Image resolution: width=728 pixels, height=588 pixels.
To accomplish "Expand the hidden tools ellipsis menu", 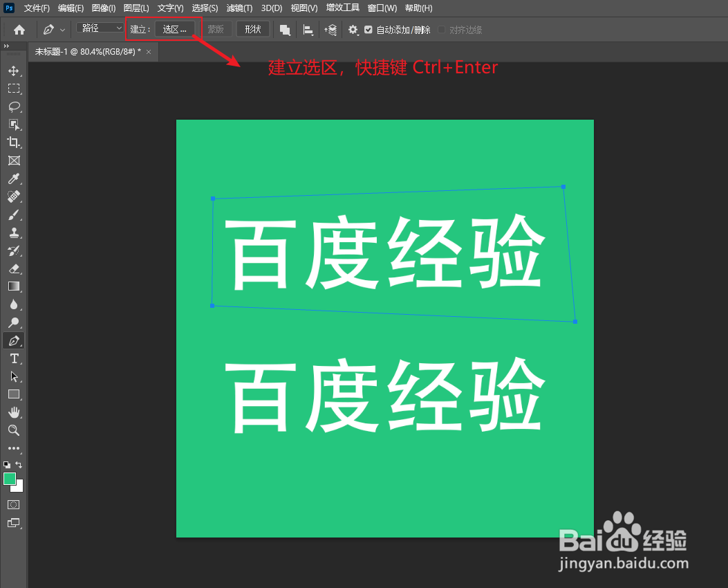I will [x=15, y=448].
